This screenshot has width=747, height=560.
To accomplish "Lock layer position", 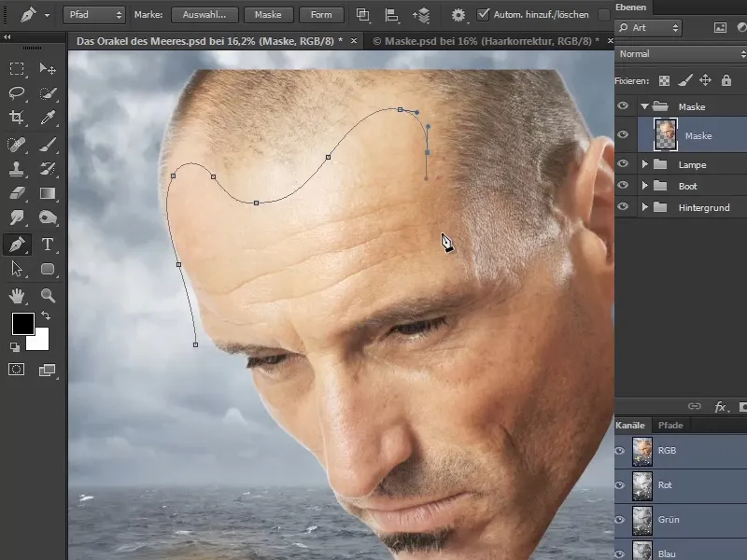I will coord(705,80).
